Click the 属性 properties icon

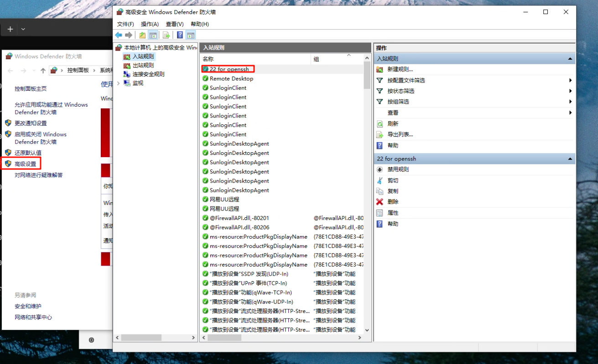coord(380,213)
